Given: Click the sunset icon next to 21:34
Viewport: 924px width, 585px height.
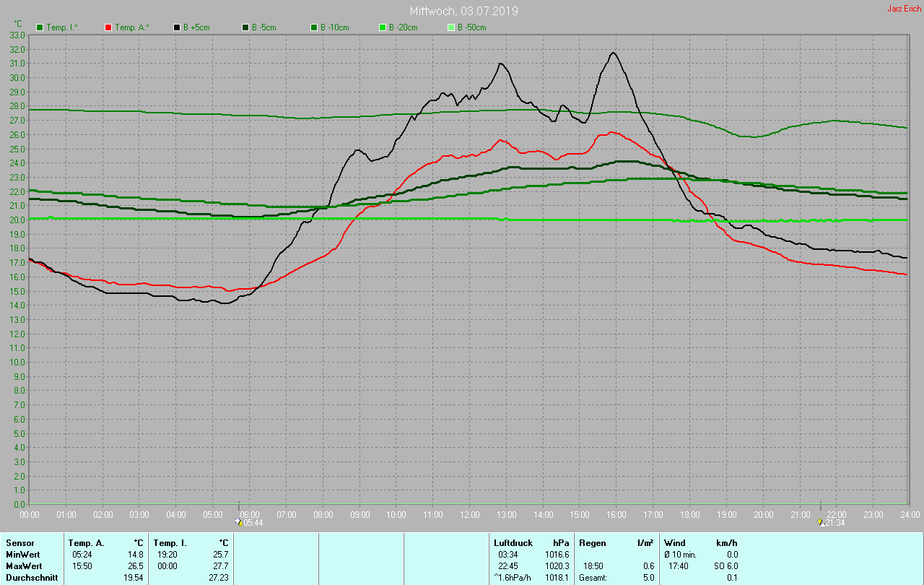Looking at the screenshot, I should [821, 521].
